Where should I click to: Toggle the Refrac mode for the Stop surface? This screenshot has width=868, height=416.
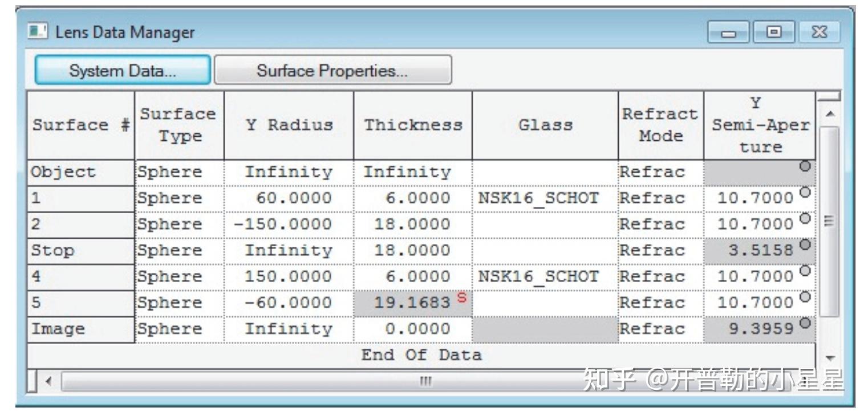click(x=660, y=250)
